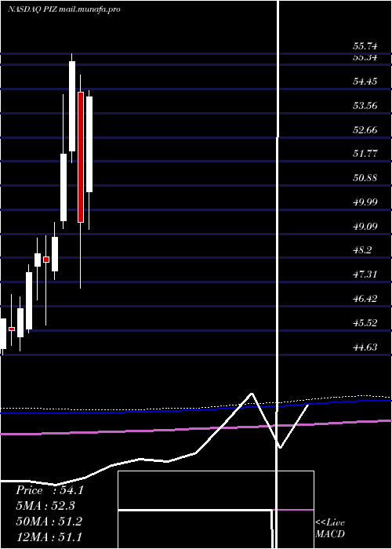Click the 'Price : 54.1' readout

tap(49, 490)
